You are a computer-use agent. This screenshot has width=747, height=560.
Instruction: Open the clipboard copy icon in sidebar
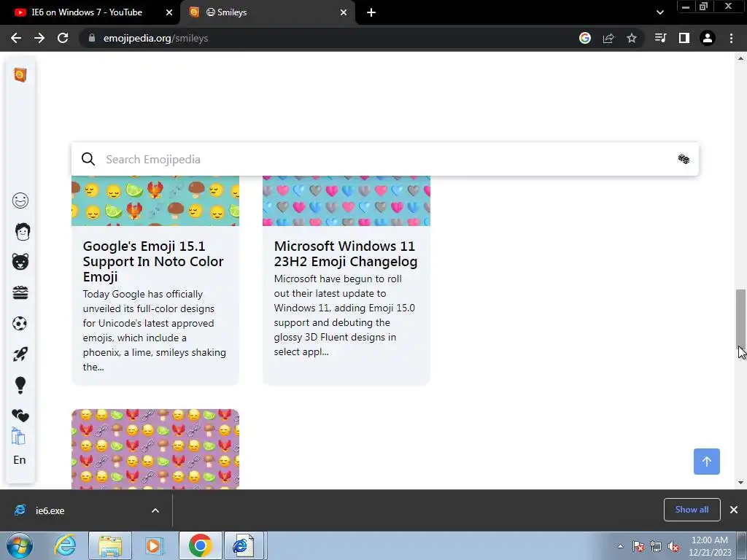[18, 436]
